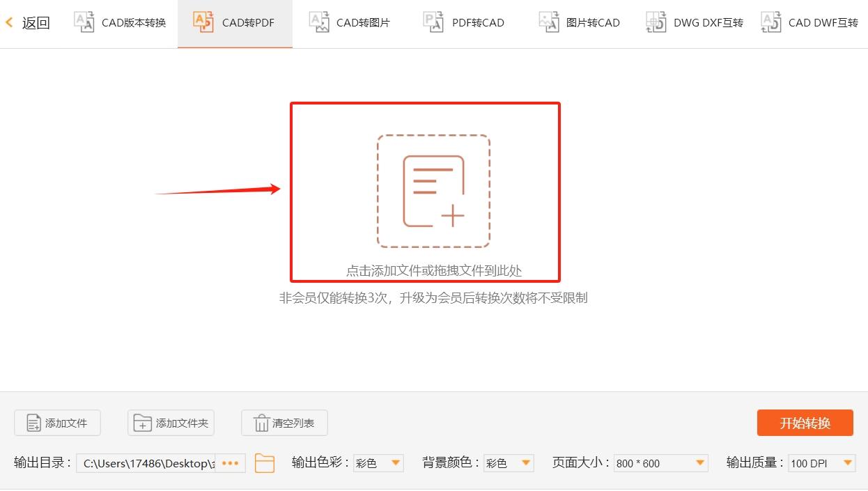Select the 图片转CAD tool icon
This screenshot has width=868, height=491.
coord(549,22)
